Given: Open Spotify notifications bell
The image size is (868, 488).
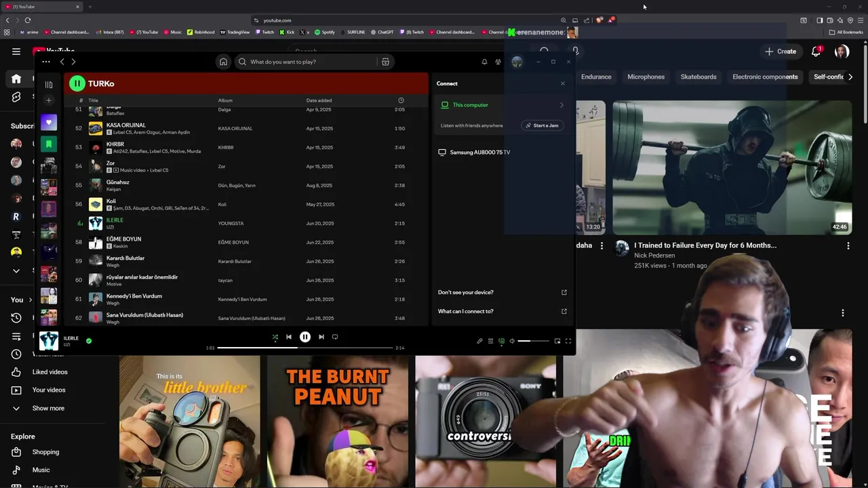Looking at the screenshot, I should tap(484, 62).
